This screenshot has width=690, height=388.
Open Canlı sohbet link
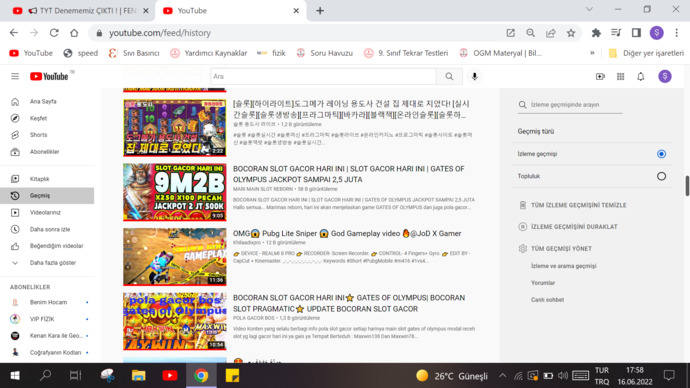tap(547, 300)
